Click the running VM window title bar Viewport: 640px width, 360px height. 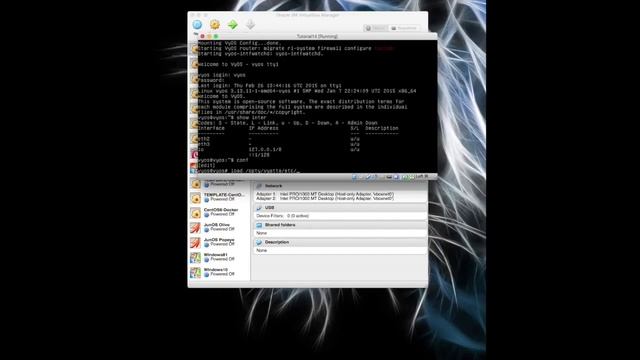[x=318, y=36]
